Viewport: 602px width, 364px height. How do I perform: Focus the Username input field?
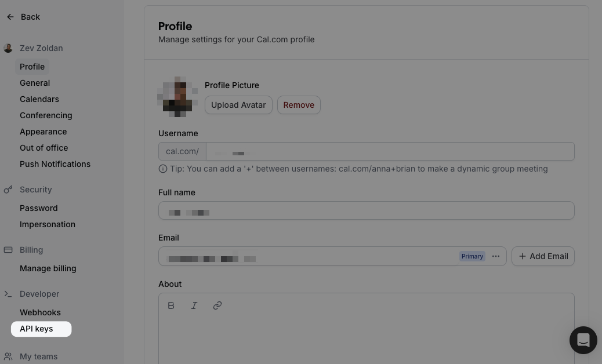[x=390, y=151]
